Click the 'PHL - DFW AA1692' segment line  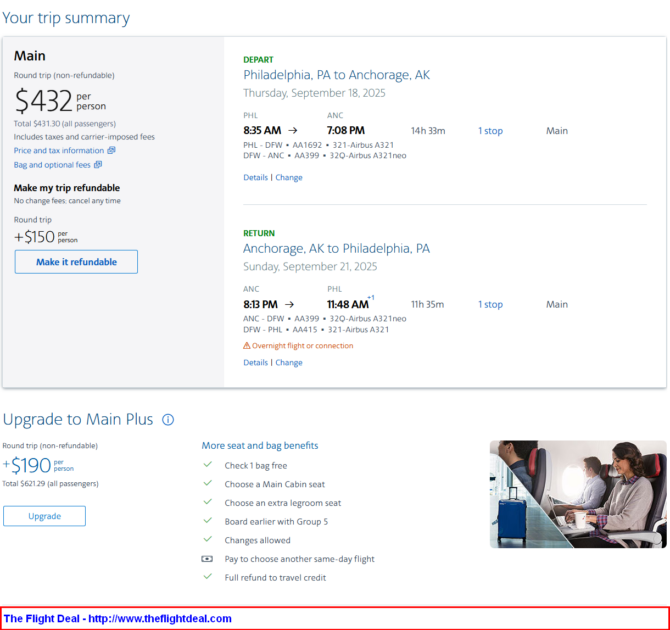318,145
